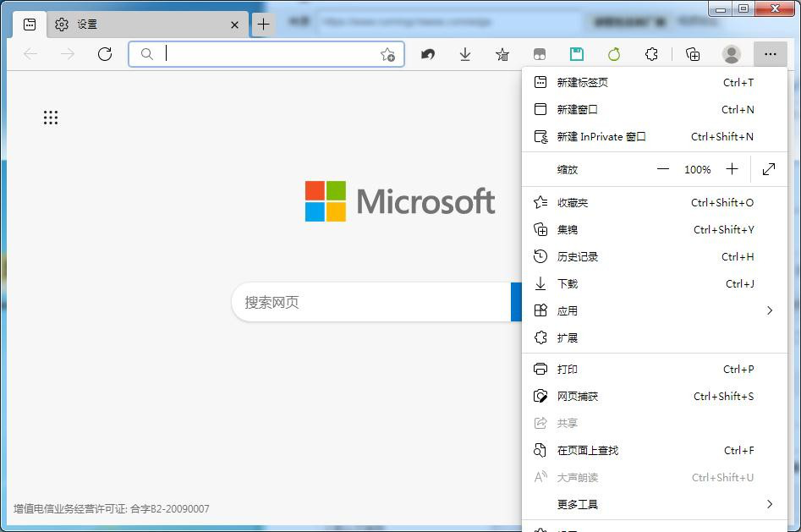Open the collections icon in toolbar

tap(693, 54)
